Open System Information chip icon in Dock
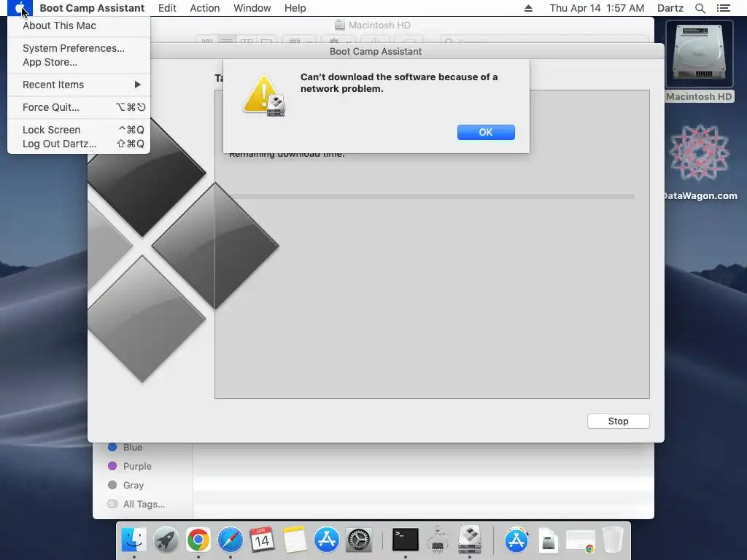The image size is (747, 560). click(438, 540)
